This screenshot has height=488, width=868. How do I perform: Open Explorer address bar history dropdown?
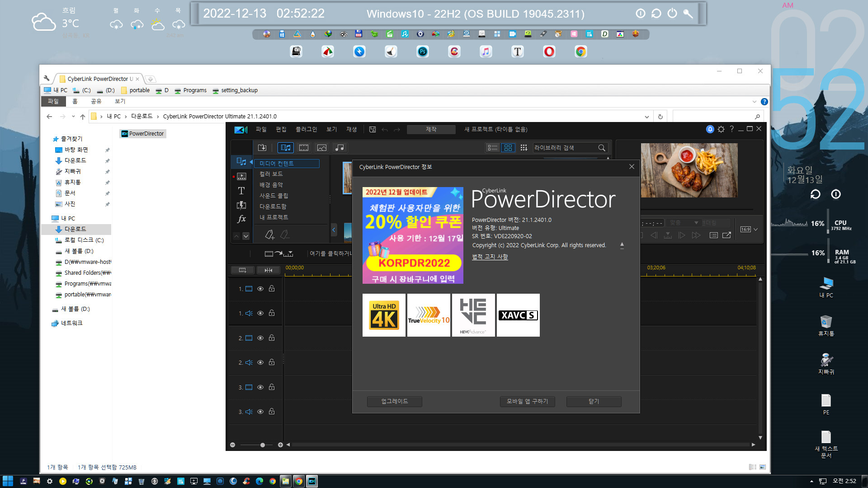[x=646, y=117]
